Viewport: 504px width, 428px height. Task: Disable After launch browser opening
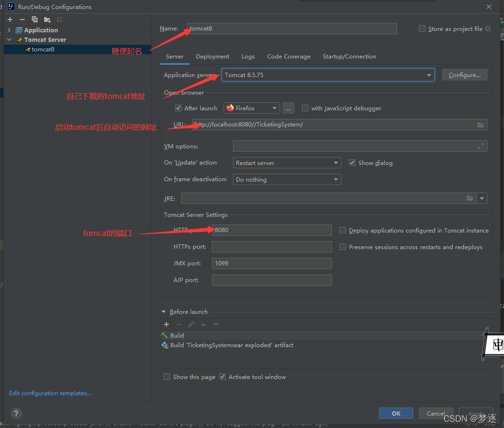[178, 108]
